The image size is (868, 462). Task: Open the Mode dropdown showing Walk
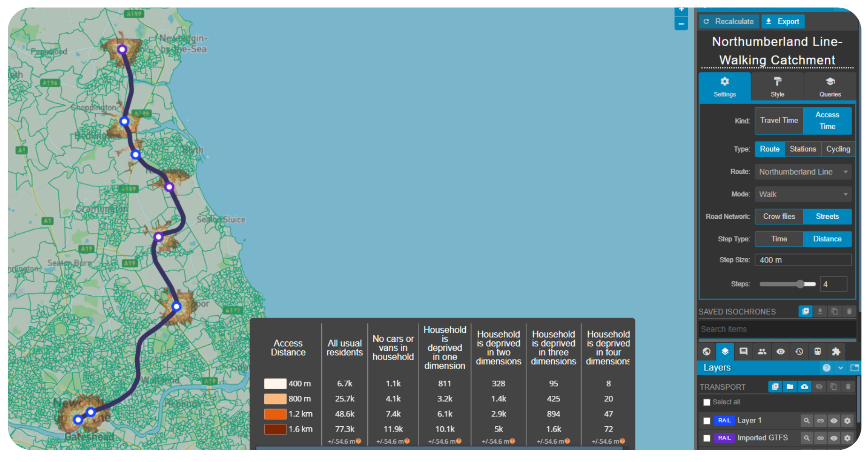point(803,194)
